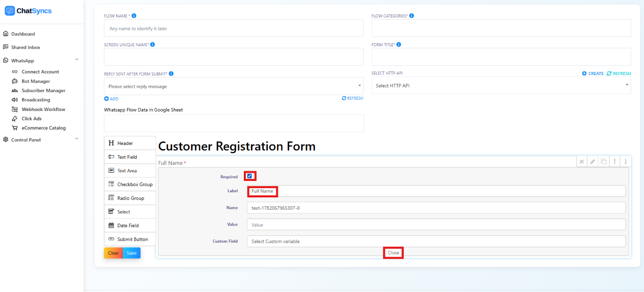
Task: Remove the Full Name field with X icon
Action: point(582,161)
